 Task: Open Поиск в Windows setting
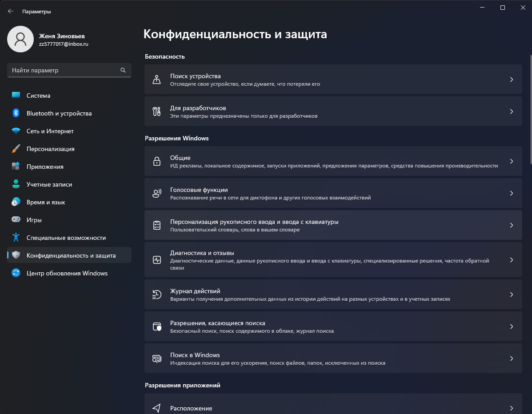pos(333,358)
